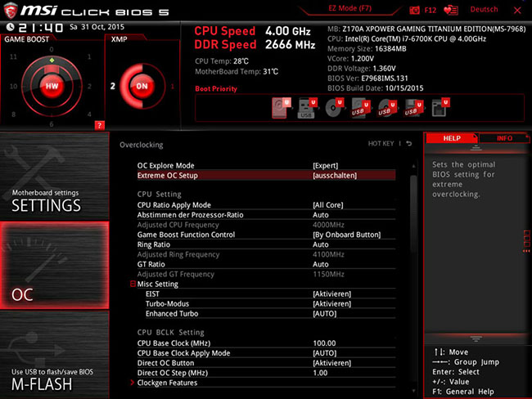
Task: Edit the Direct OC Step (MHz) 1.00 value
Action: pyautogui.click(x=320, y=373)
